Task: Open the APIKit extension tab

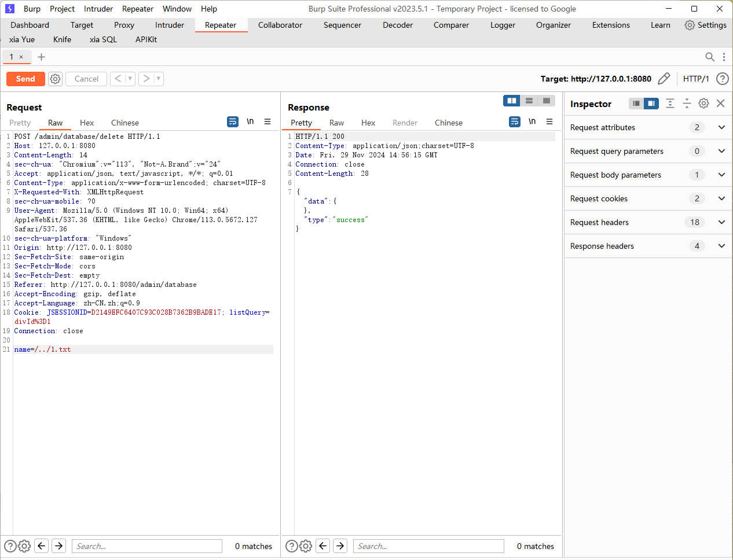Action: coord(146,39)
